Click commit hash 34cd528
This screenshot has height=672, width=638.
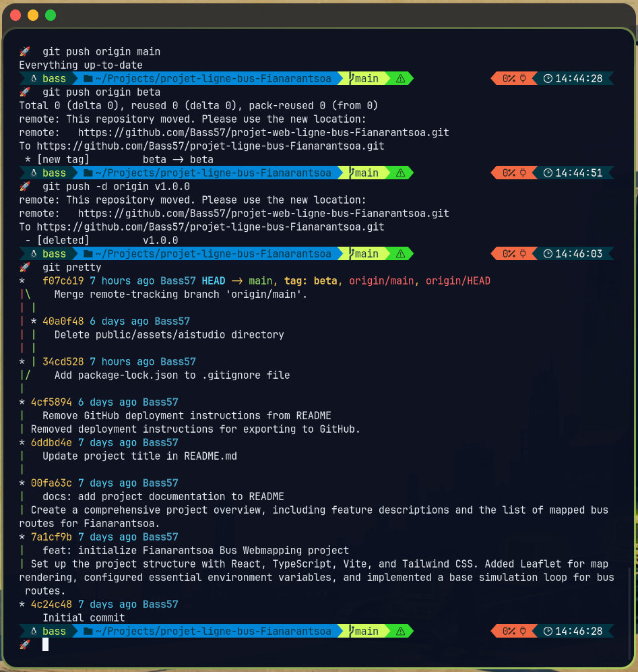pos(63,362)
